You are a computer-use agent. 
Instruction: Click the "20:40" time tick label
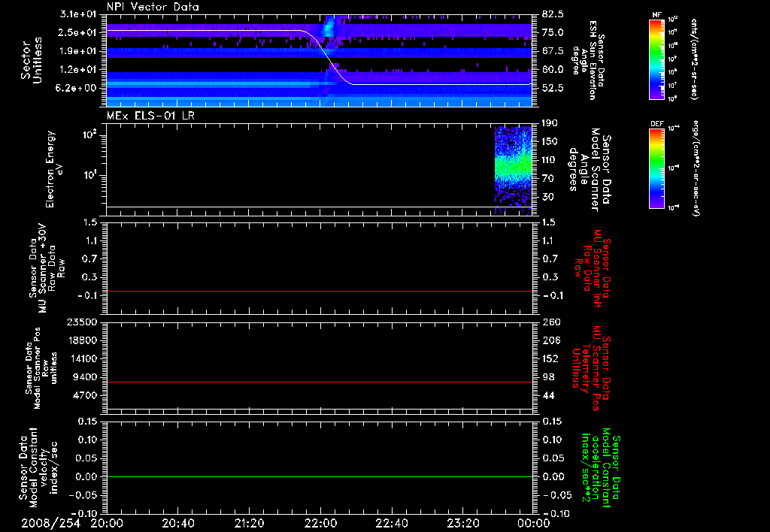[177, 523]
